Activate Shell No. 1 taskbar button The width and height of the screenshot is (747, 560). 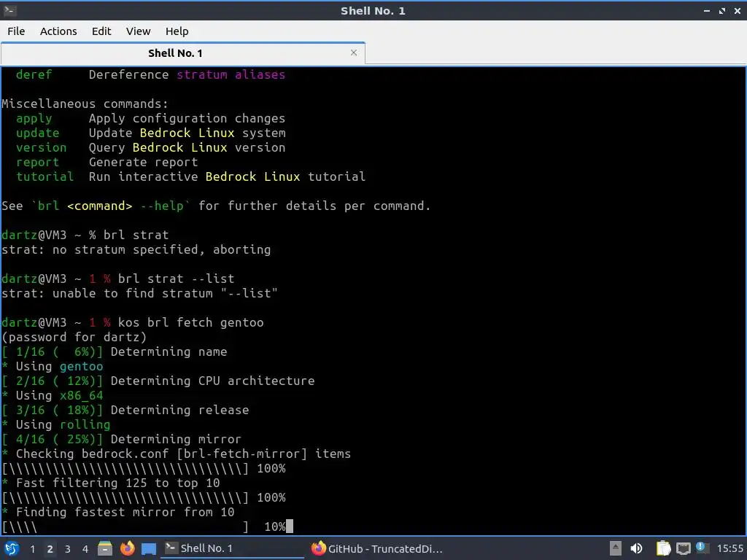(x=233, y=548)
